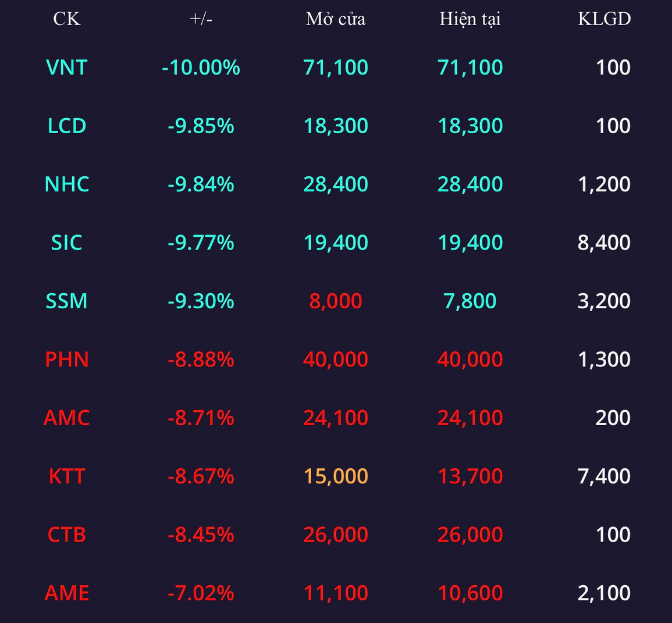The image size is (672, 623).
Task: Click the Mở cửa column header
Action: pyautogui.click(x=336, y=19)
